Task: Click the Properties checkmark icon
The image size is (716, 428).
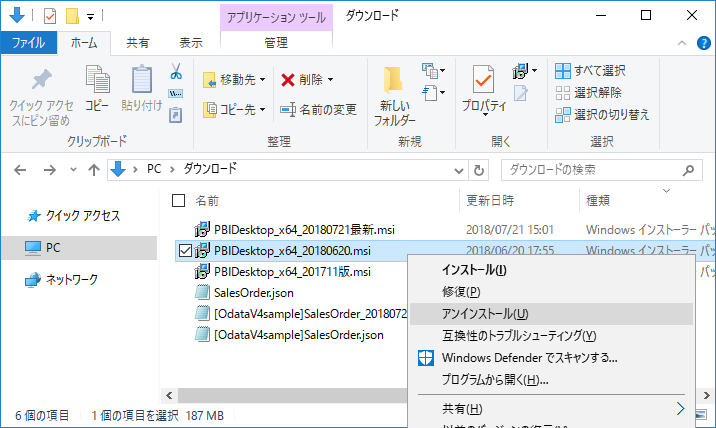Action: coord(483,79)
